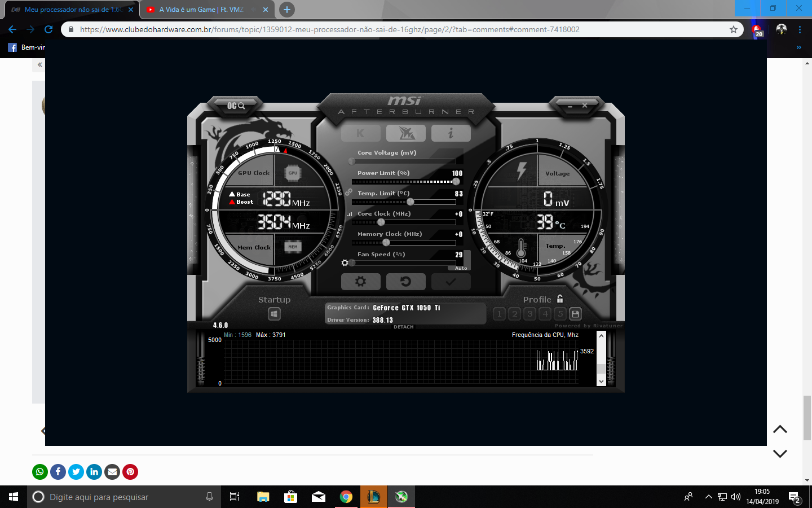Image resolution: width=812 pixels, height=508 pixels.
Task: Open a new browser tab
Action: [287, 10]
